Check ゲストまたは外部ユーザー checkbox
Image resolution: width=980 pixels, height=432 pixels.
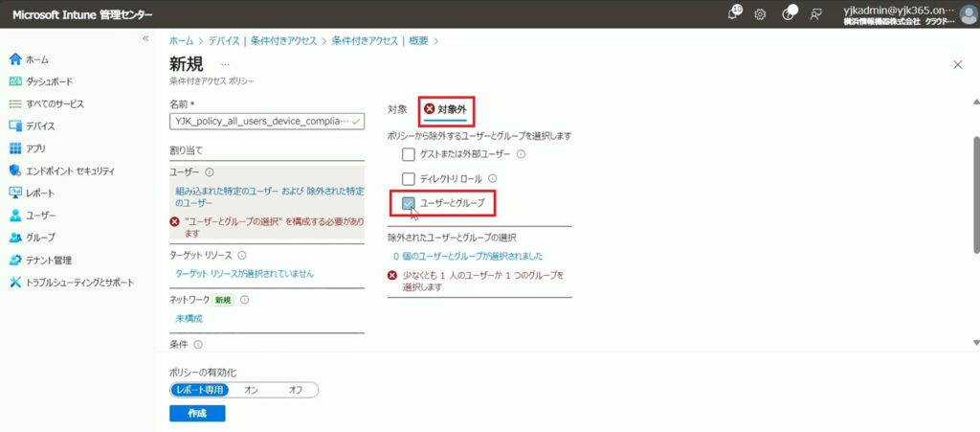tap(408, 154)
